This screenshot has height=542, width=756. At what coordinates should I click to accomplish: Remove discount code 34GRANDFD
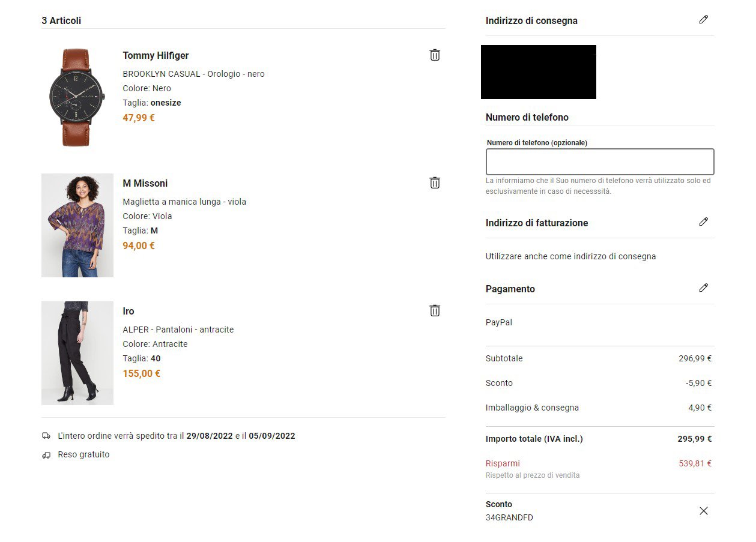pos(704,511)
